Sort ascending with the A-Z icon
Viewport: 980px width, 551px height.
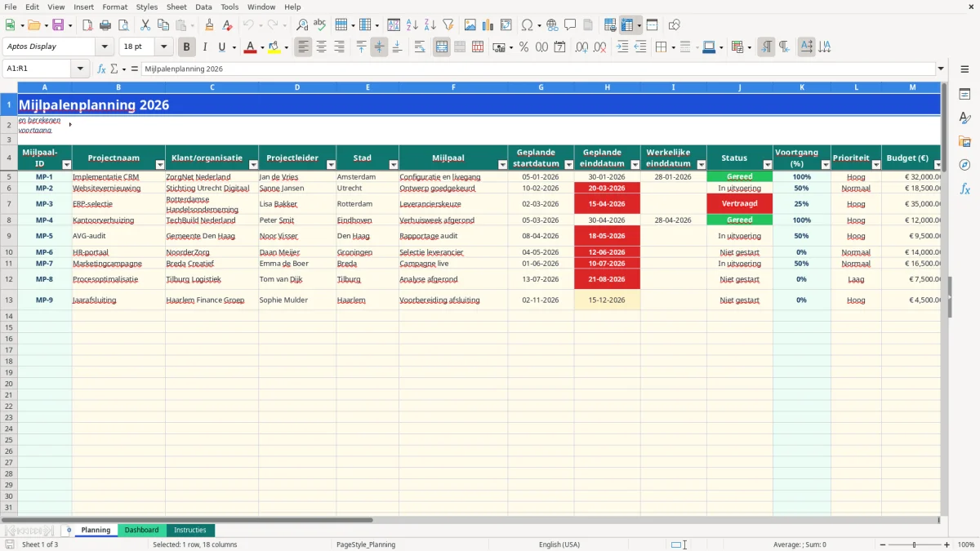click(412, 25)
